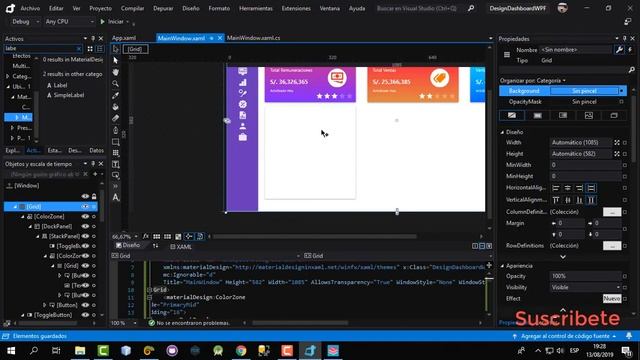Click the Opacity 100% field
The width and height of the screenshot is (640, 360).
pyautogui.click(x=586, y=276)
